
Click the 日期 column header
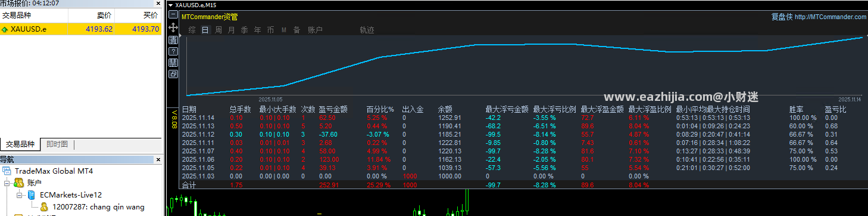click(189, 110)
